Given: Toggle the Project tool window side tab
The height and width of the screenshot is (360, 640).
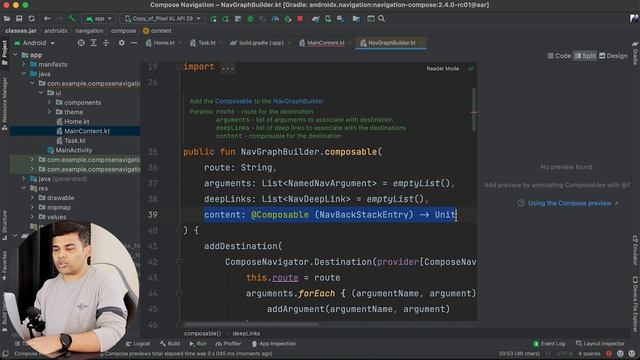Looking at the screenshot, I should click(x=4, y=53).
